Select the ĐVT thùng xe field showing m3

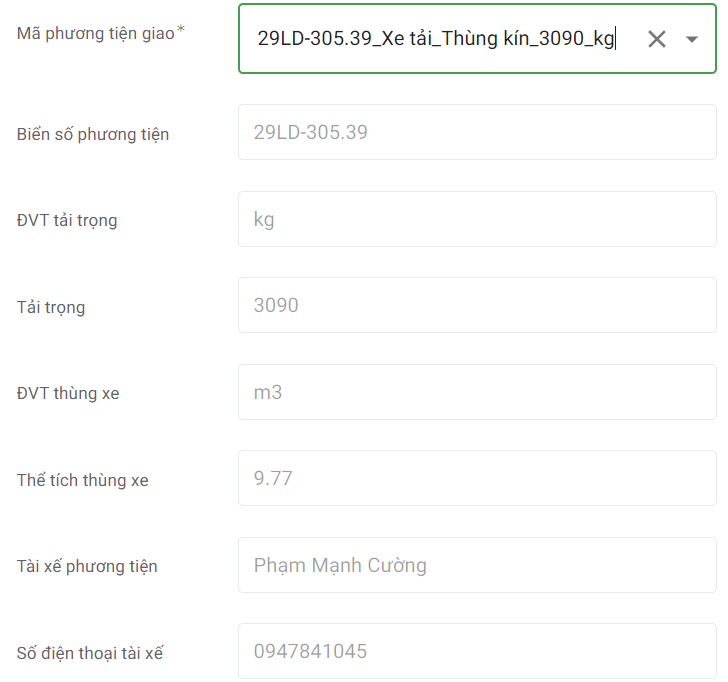pyautogui.click(x=476, y=392)
